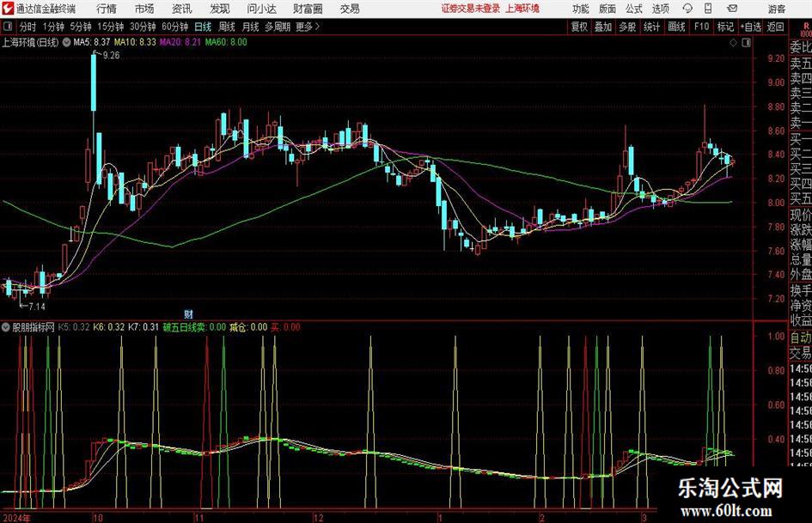Click the 现价 row in the right quote panel

pyautogui.click(x=801, y=215)
